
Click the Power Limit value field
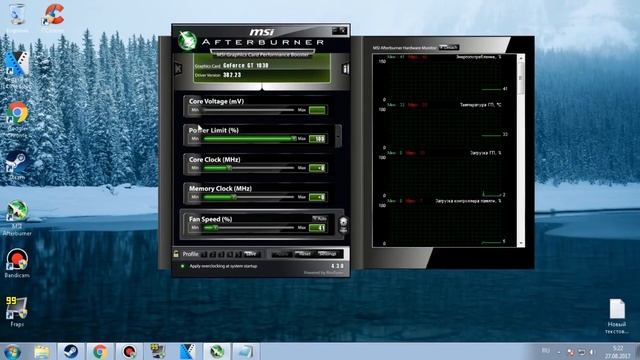(318, 139)
